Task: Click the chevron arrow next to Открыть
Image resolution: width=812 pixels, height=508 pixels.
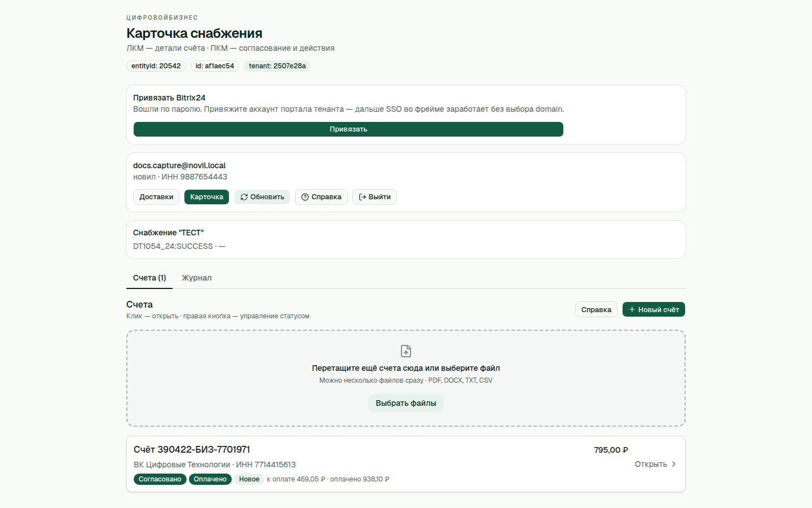Action: tap(673, 464)
